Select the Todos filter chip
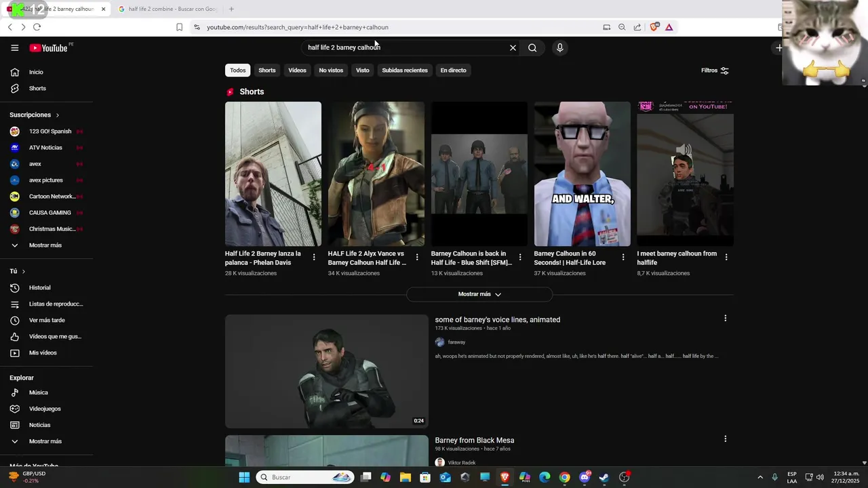 (x=237, y=70)
